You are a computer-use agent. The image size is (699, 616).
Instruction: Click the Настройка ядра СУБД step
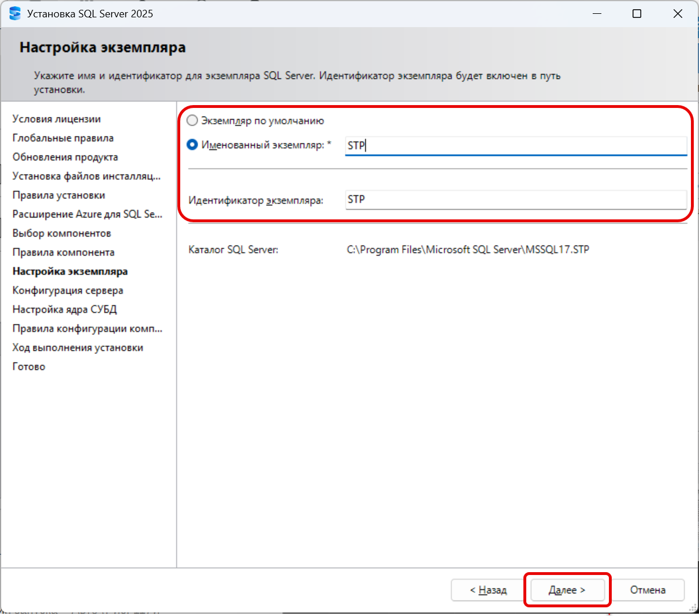click(x=65, y=309)
